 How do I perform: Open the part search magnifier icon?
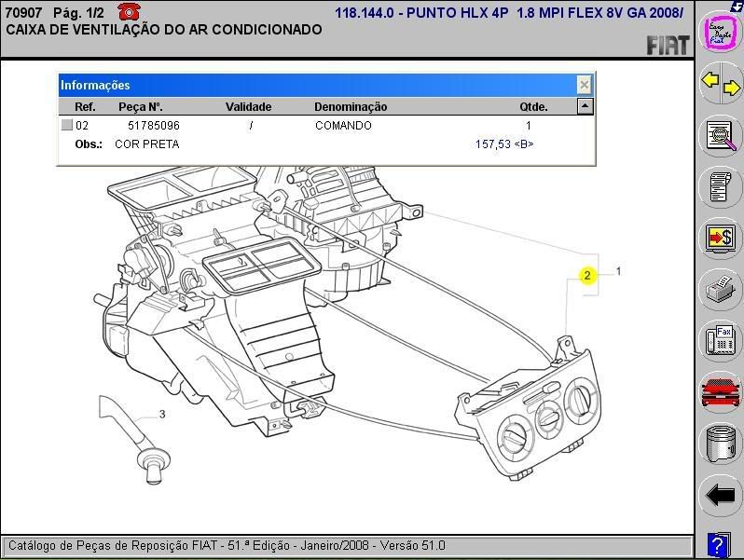(x=721, y=137)
